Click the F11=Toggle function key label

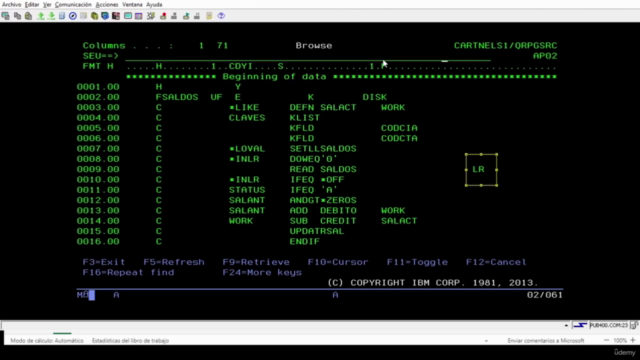pyautogui.click(x=417, y=262)
